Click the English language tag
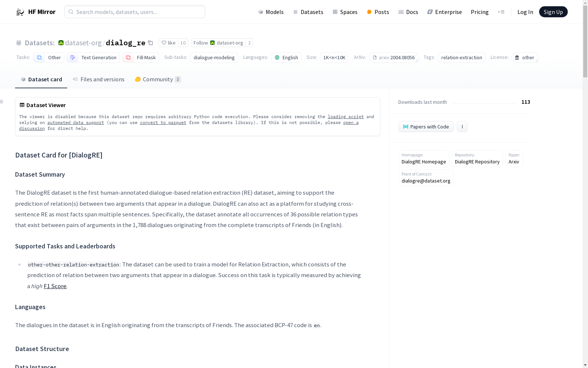 (x=286, y=57)
